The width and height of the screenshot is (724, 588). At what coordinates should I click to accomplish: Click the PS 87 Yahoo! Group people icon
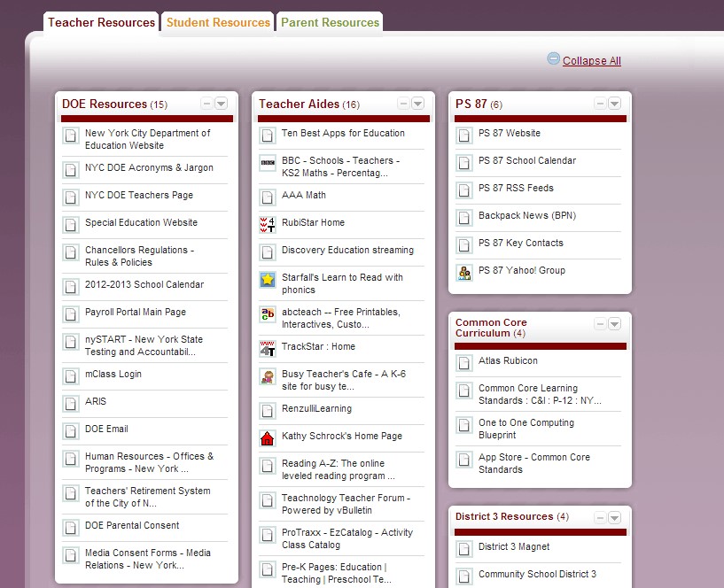[x=464, y=273]
